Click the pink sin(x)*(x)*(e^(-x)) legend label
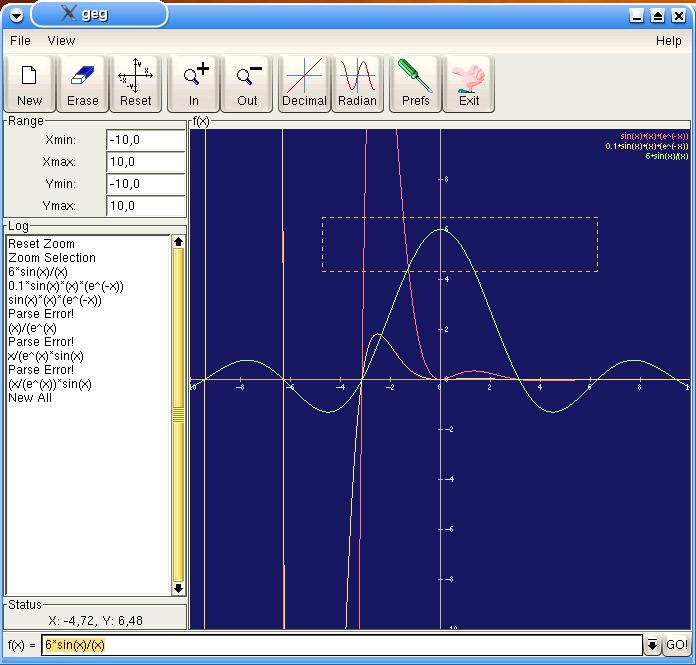This screenshot has width=696, height=665. tap(654, 136)
